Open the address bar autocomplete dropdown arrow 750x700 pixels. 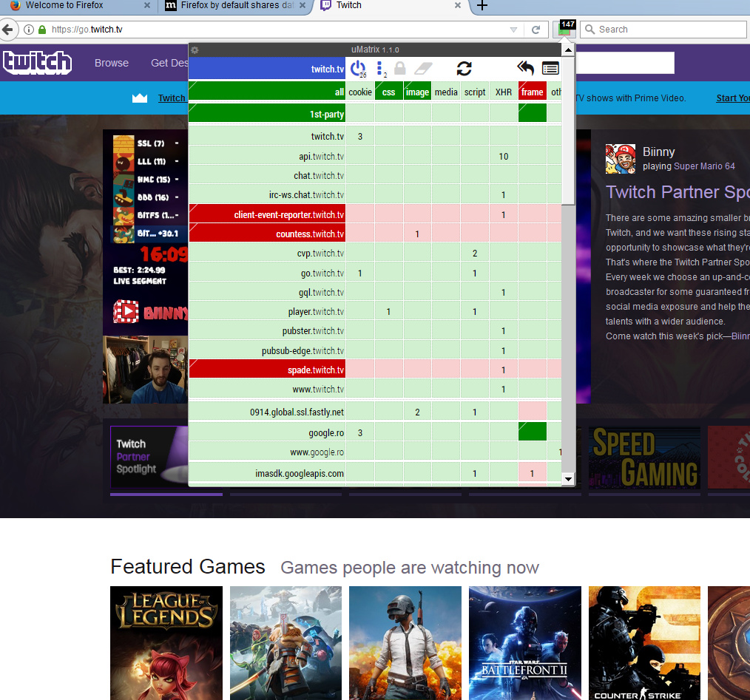tap(513, 30)
